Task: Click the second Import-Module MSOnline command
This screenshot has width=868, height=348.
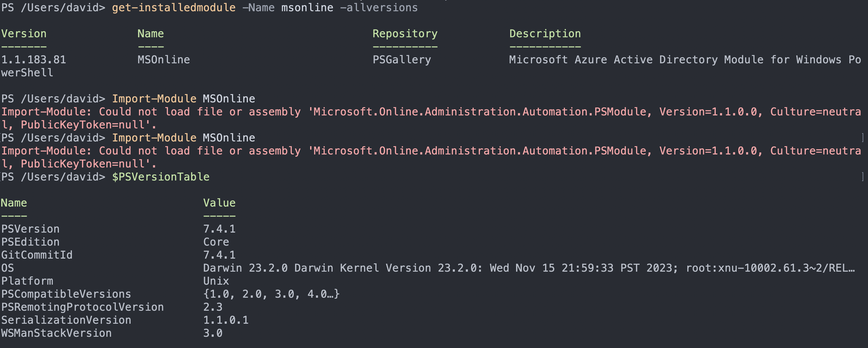Action: [x=183, y=138]
